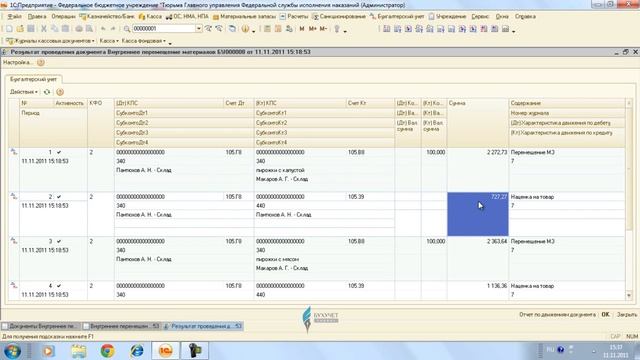The image size is (640, 360).
Task: Open Internet Explorer from the taskbar
Action: (x=137, y=351)
